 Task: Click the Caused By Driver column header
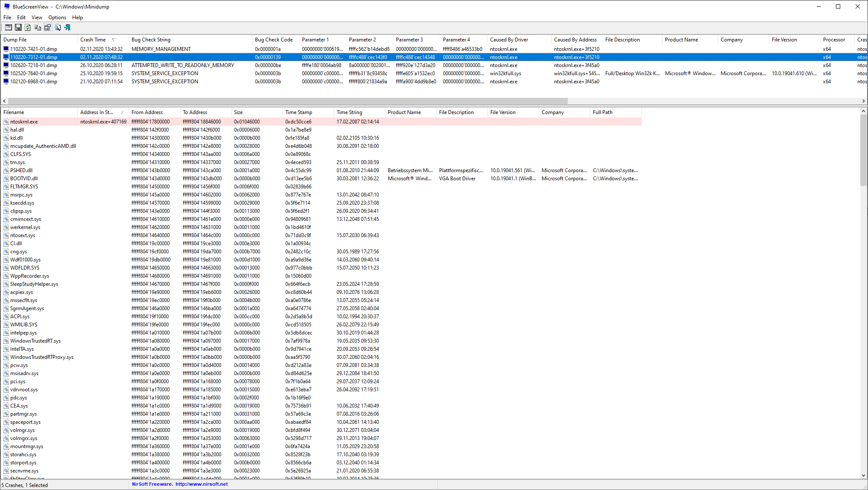[x=509, y=40]
